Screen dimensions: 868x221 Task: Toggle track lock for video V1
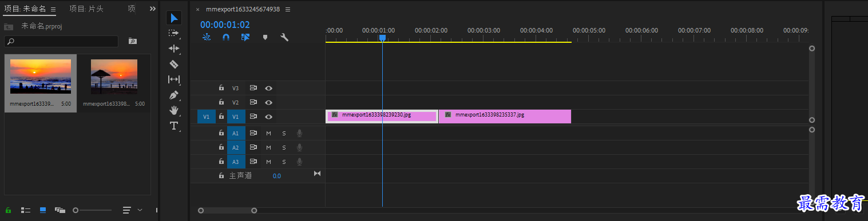click(221, 116)
